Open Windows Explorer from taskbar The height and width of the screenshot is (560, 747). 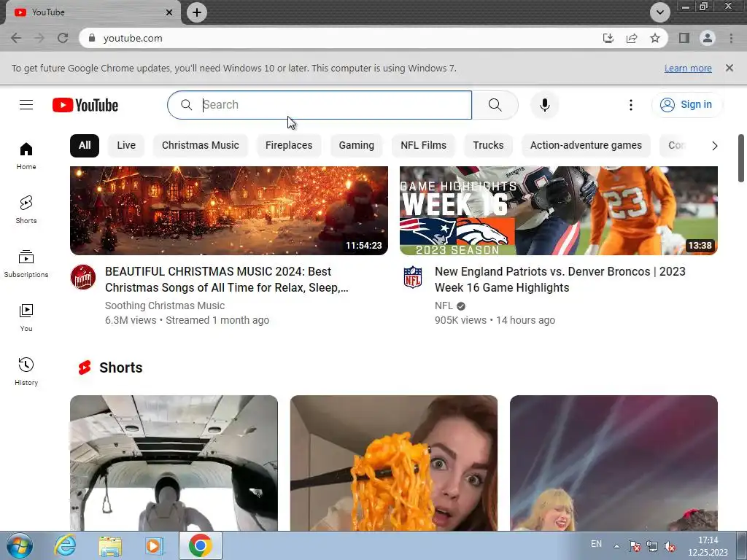110,545
